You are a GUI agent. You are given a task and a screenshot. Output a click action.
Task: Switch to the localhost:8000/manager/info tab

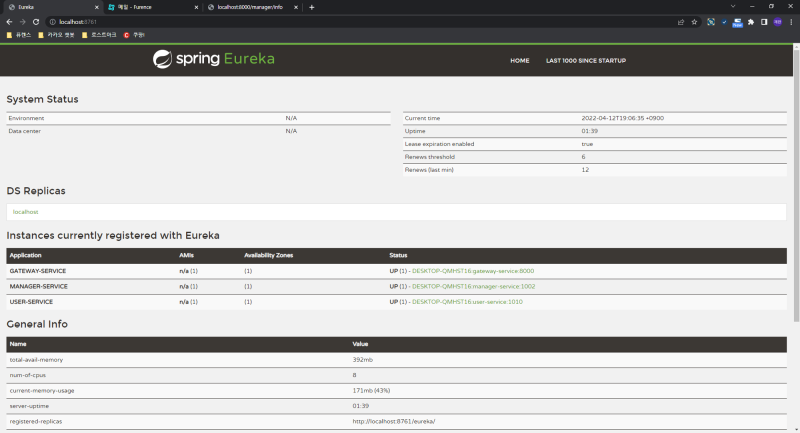pos(252,7)
